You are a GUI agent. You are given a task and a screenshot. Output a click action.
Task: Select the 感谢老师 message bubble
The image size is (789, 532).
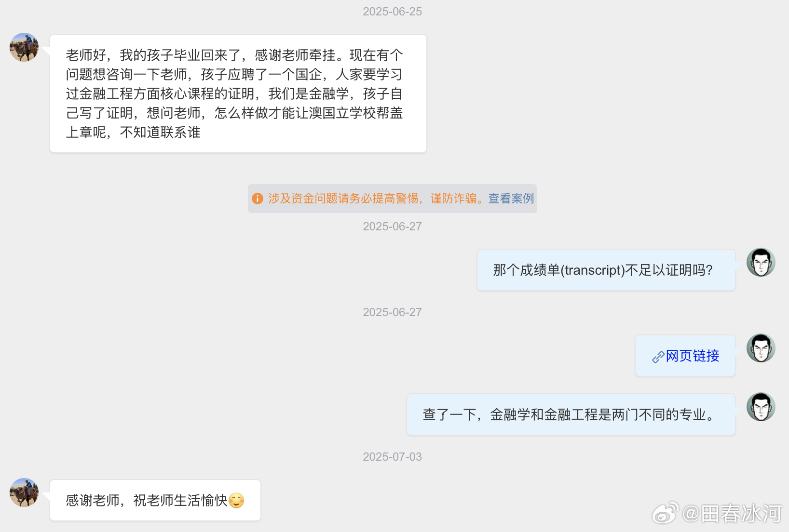click(155, 500)
